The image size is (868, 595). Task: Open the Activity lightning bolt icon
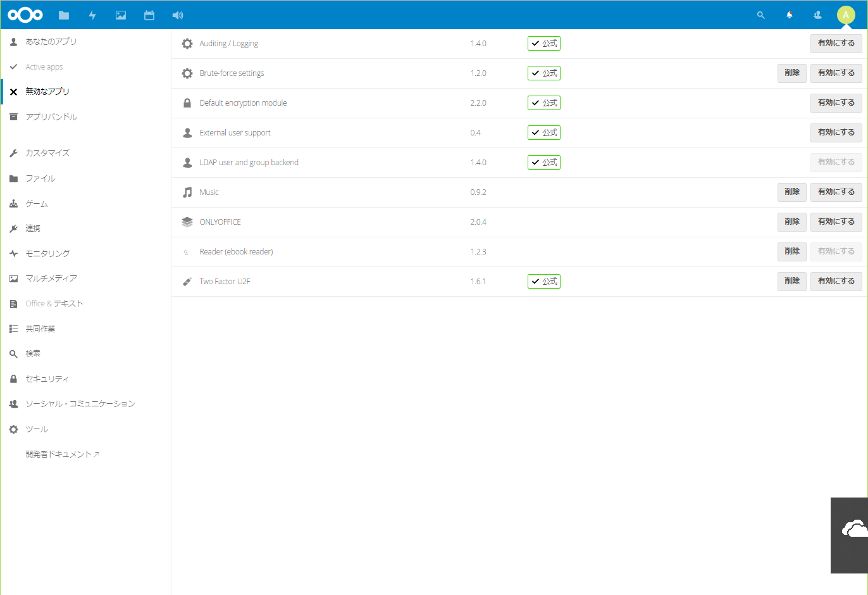[92, 15]
